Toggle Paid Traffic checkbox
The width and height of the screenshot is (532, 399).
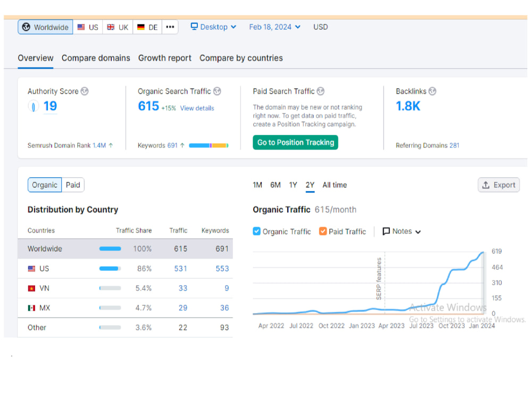pyautogui.click(x=323, y=231)
